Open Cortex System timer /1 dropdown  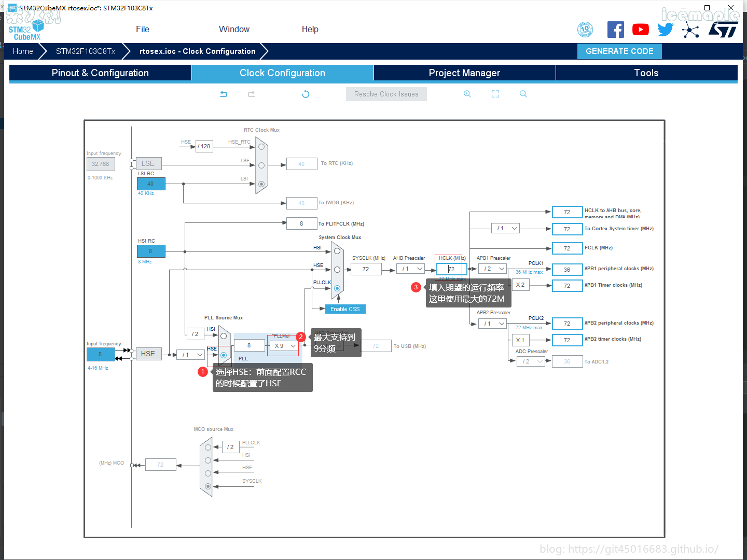point(505,228)
